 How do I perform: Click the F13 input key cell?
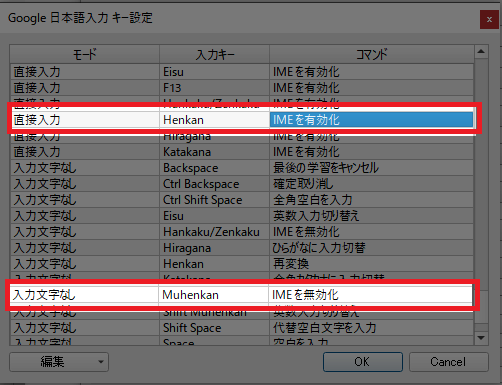[x=214, y=88]
